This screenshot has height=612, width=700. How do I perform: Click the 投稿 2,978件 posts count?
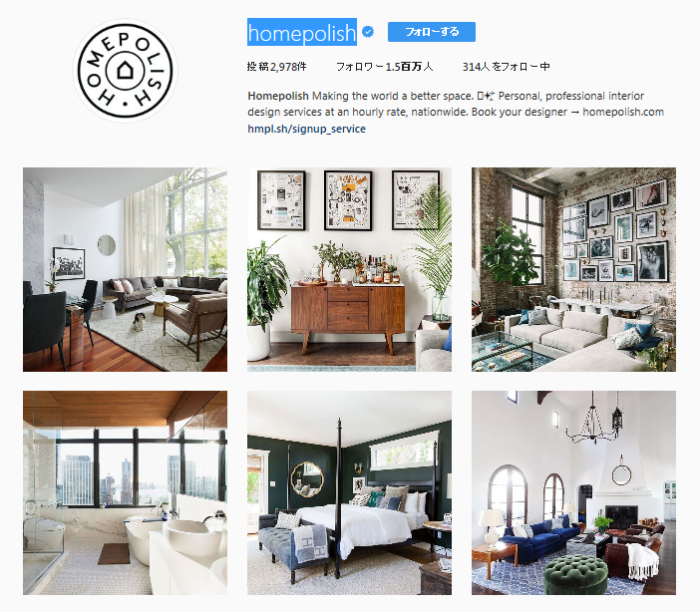tap(277, 67)
